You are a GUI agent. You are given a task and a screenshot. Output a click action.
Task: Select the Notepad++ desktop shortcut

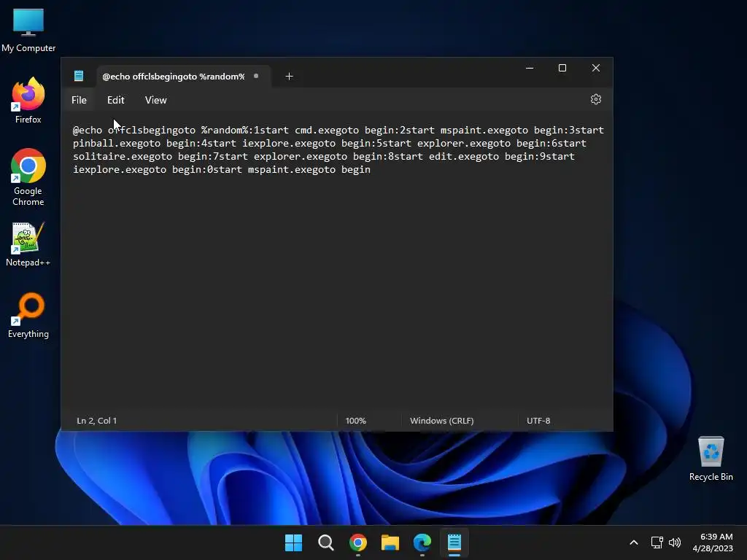(28, 245)
